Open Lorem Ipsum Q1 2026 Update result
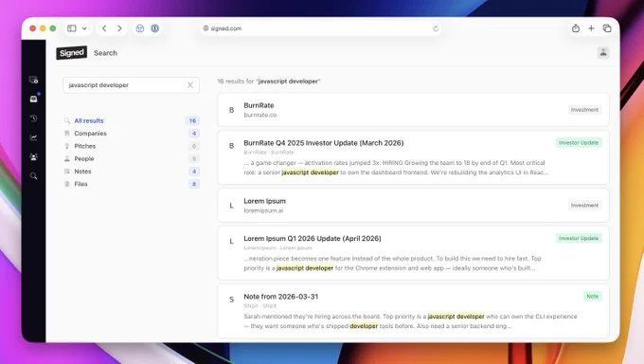644x364 pixels. click(413, 253)
